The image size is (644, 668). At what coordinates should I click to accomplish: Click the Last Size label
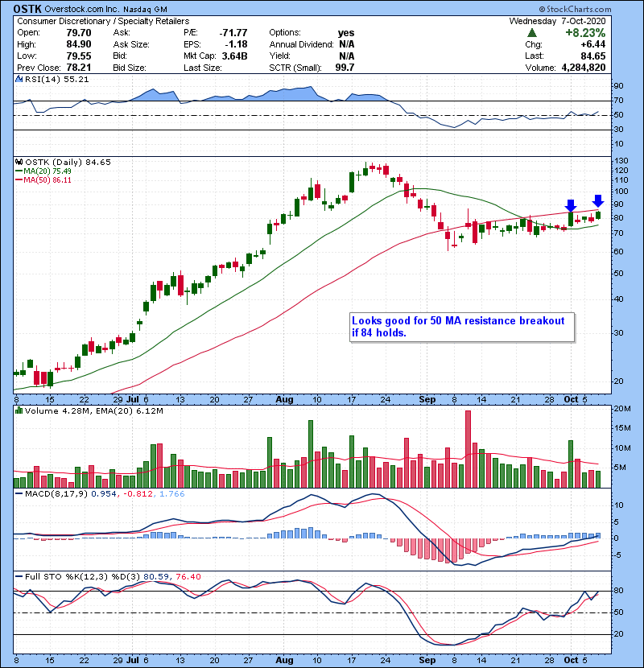[x=203, y=68]
